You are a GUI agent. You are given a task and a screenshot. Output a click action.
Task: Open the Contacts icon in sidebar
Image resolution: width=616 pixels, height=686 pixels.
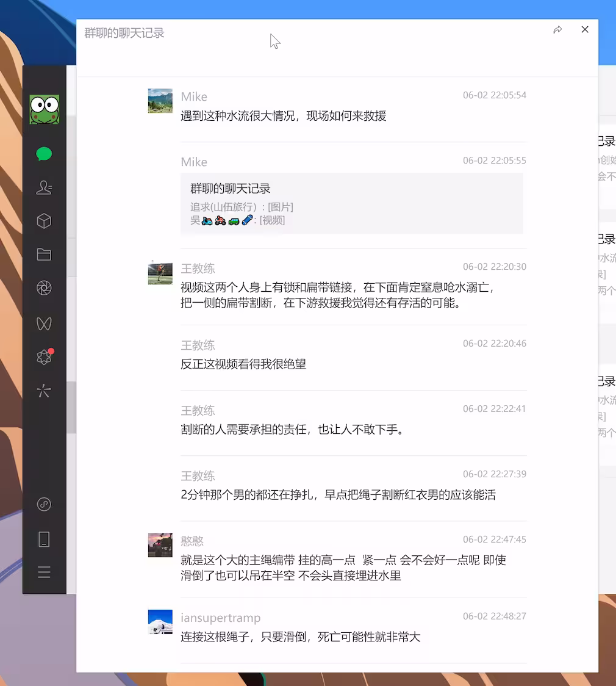pyautogui.click(x=44, y=188)
